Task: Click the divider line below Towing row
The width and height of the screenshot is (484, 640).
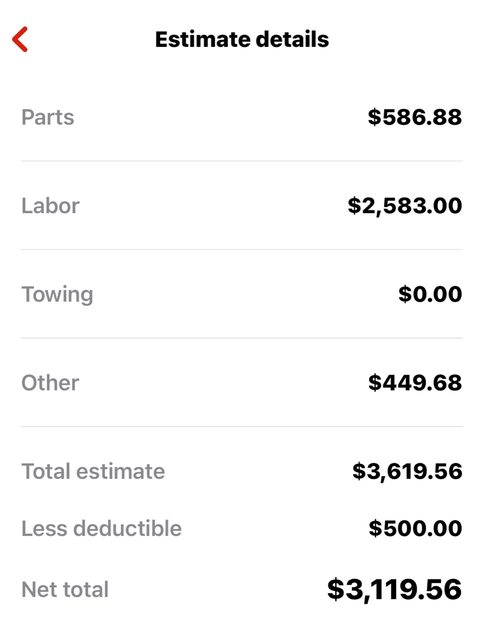Action: pos(242,338)
